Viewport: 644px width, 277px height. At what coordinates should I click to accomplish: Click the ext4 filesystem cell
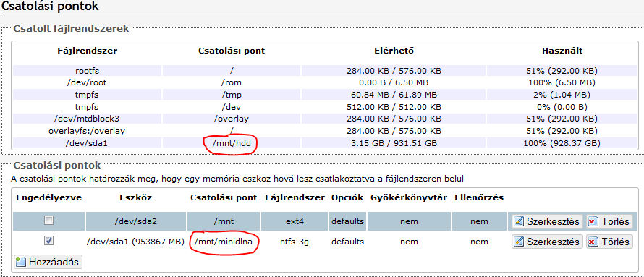click(x=295, y=221)
